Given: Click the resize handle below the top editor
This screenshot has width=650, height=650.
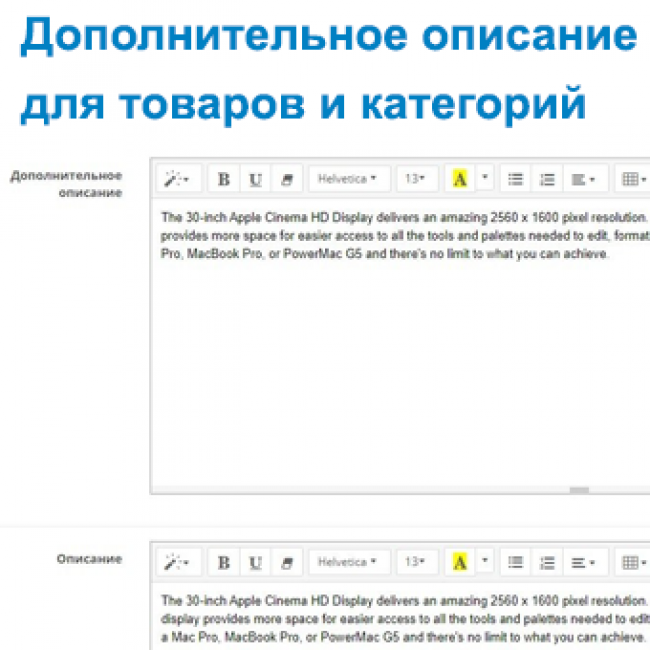Looking at the screenshot, I should point(579,490).
